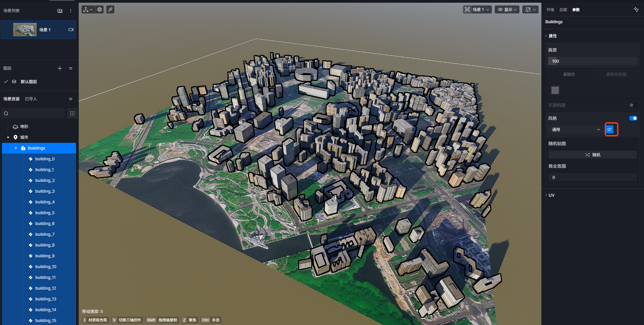Switch to the 后期 tab

coord(563,10)
